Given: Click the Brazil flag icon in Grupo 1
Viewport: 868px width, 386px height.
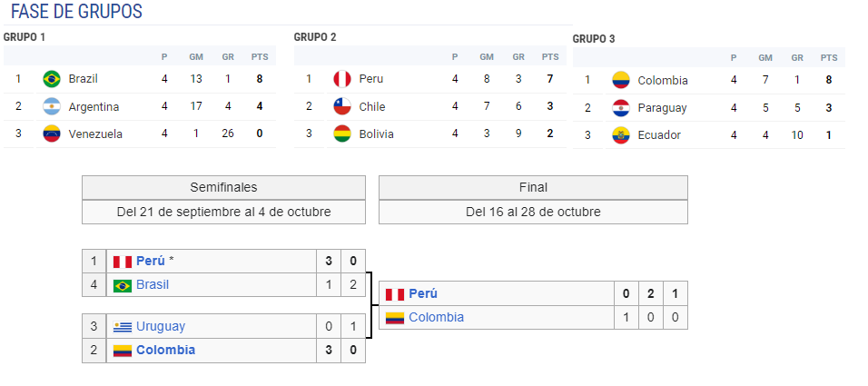Looking at the screenshot, I should click(52, 79).
